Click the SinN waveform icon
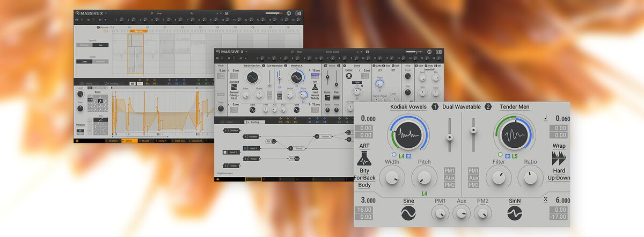This screenshot has width=644, height=237. coord(515,213)
